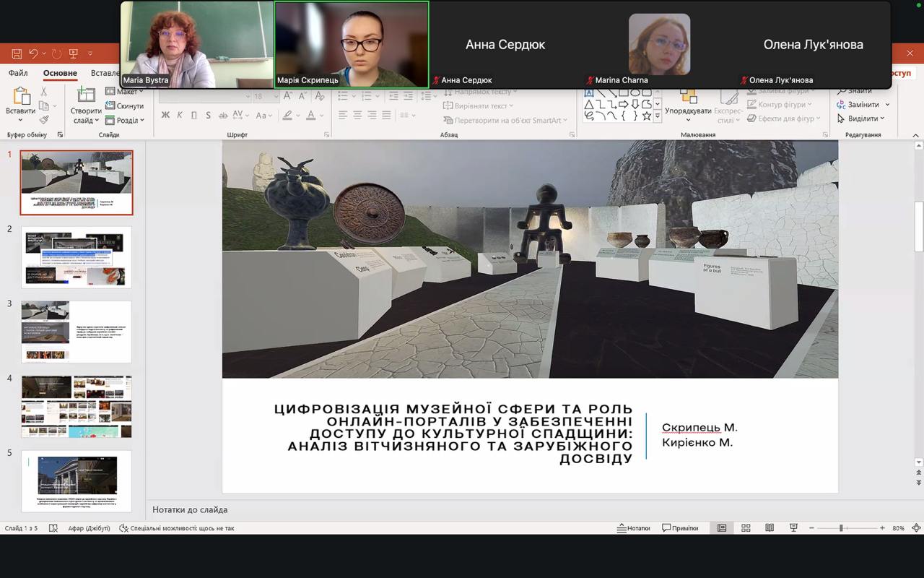Click the Save icon in quick access toolbar
The height and width of the screenshot is (578, 924).
click(17, 53)
